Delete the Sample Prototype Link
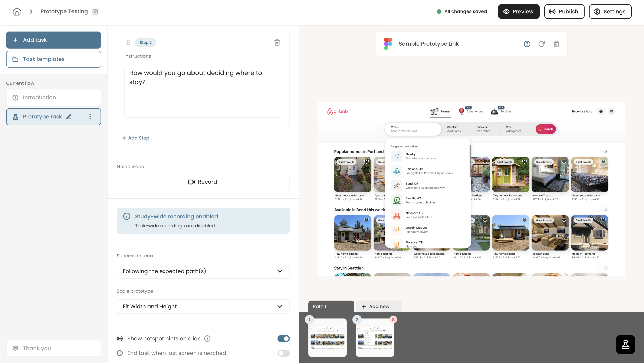 pos(556,44)
